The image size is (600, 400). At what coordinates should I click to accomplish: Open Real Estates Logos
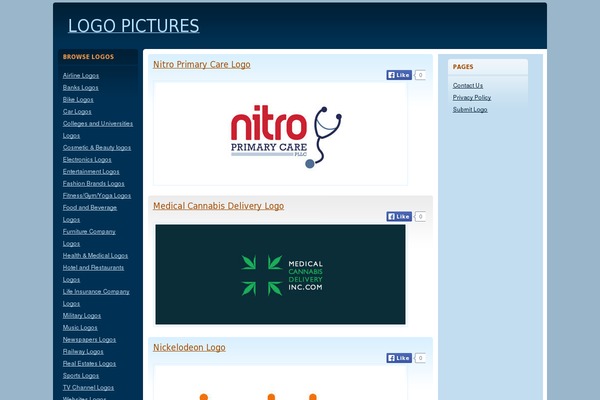click(89, 364)
